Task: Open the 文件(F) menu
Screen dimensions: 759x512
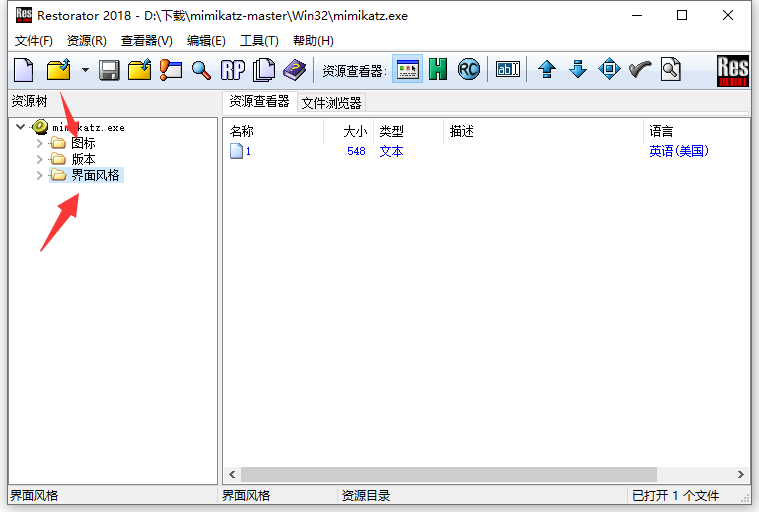Action: pos(33,41)
